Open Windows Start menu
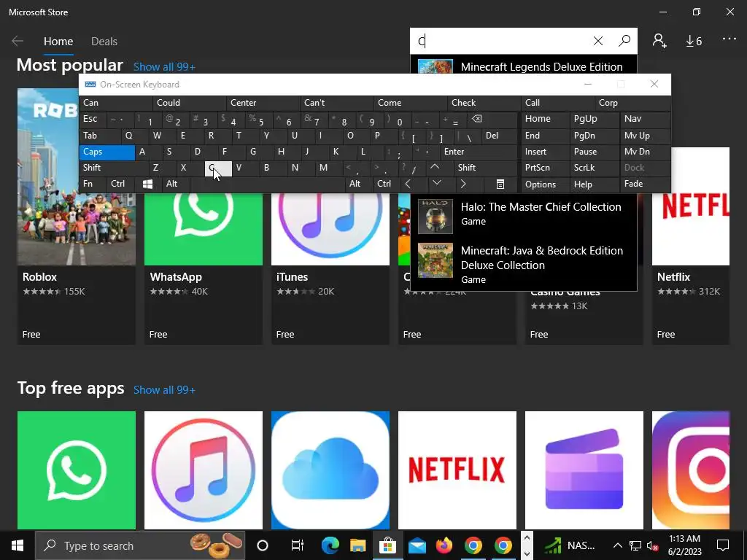This screenshot has height=560, width=747. tap(18, 545)
